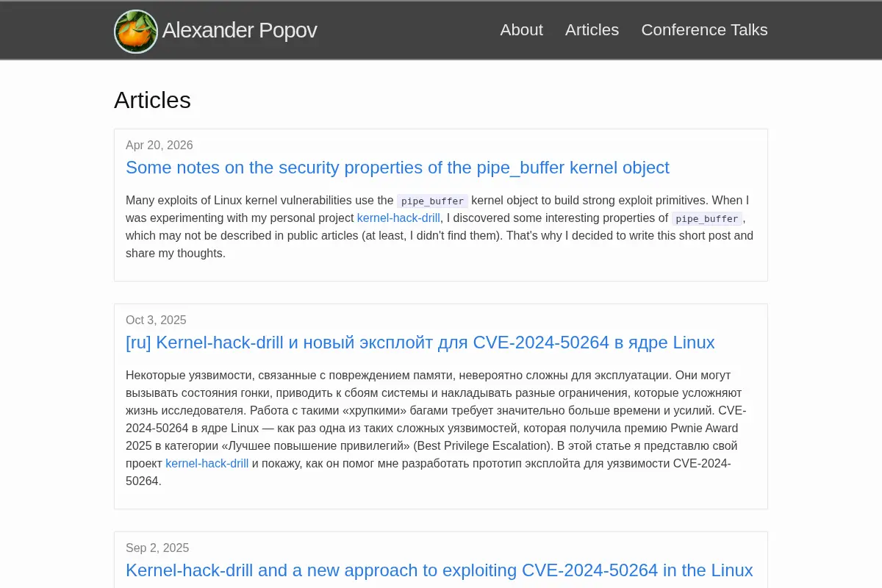This screenshot has height=588, width=882.
Task: Open the Alexander Popov site title
Action: click(x=240, y=30)
